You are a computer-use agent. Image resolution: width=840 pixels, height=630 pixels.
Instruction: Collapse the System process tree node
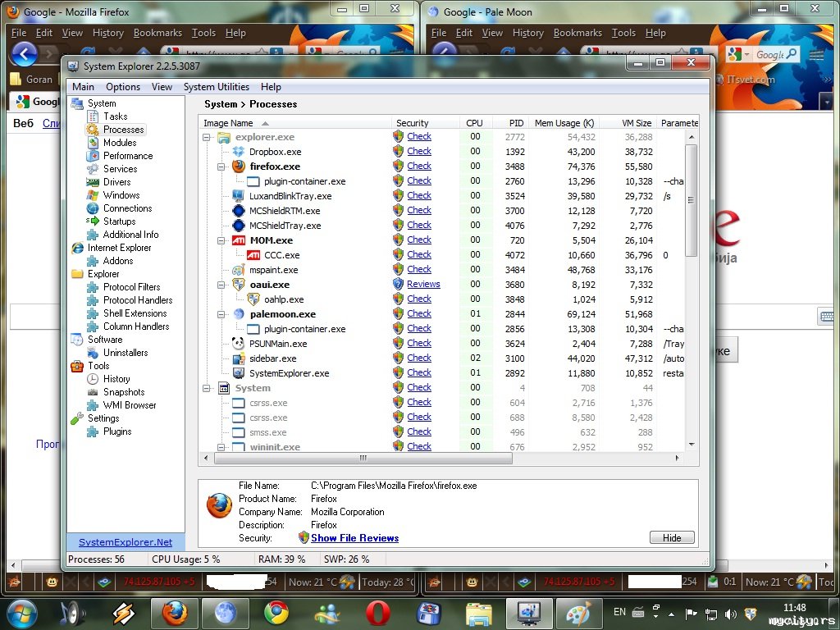[206, 389]
